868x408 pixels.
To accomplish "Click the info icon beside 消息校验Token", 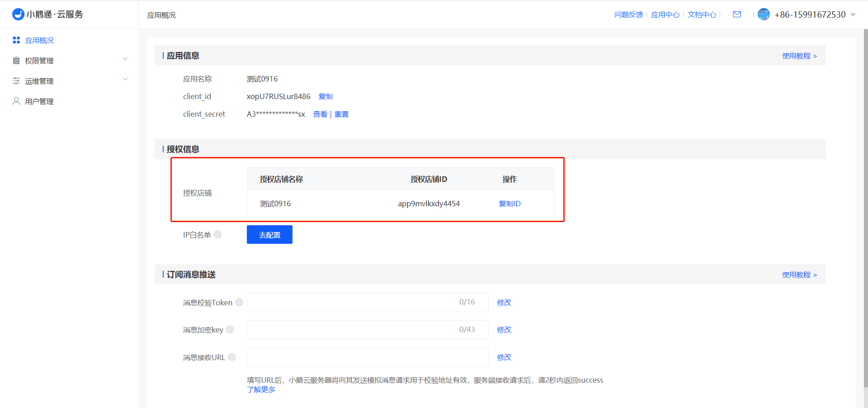I will coord(239,302).
